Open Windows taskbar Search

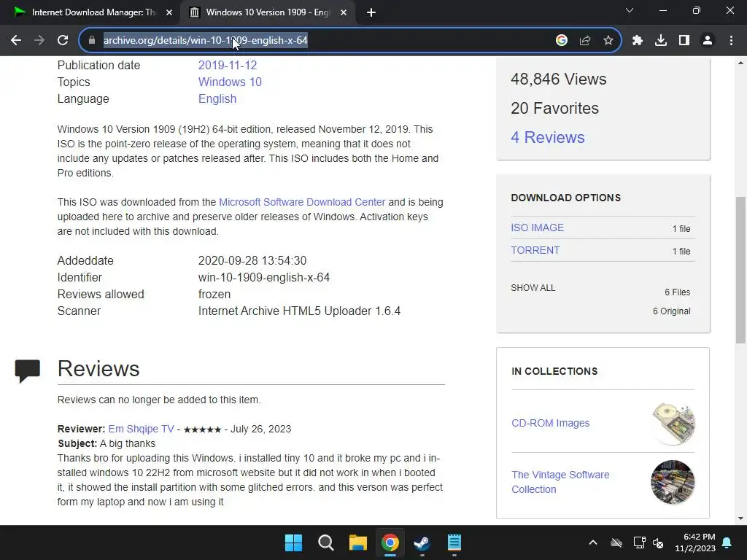tap(326, 542)
